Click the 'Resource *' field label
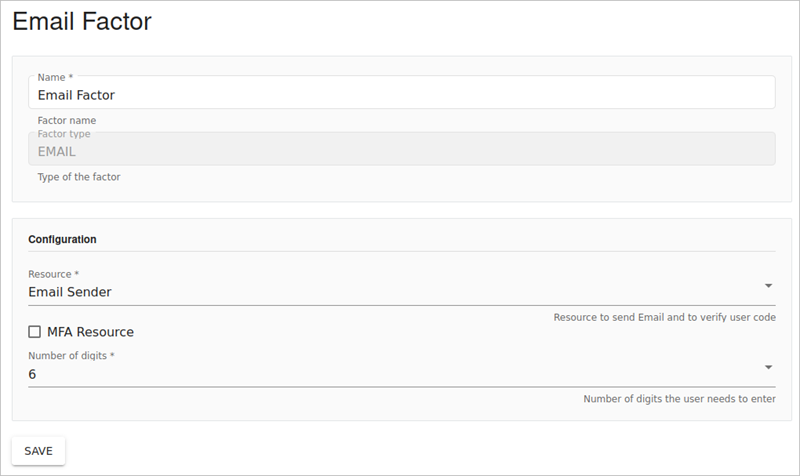Screen dimensions: 800x476 point(53,274)
